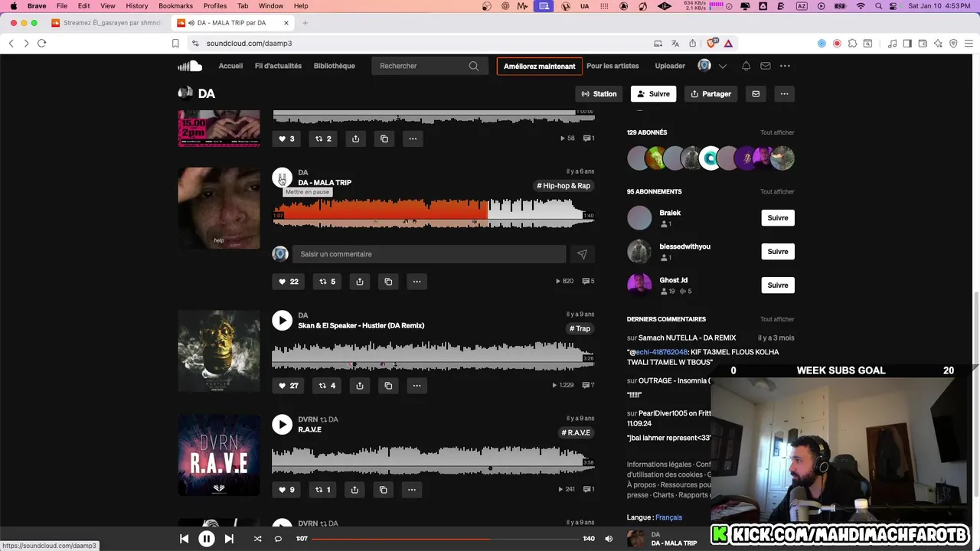Seek in Hustler DA Remix waveform
The image size is (980, 551).
(433, 355)
